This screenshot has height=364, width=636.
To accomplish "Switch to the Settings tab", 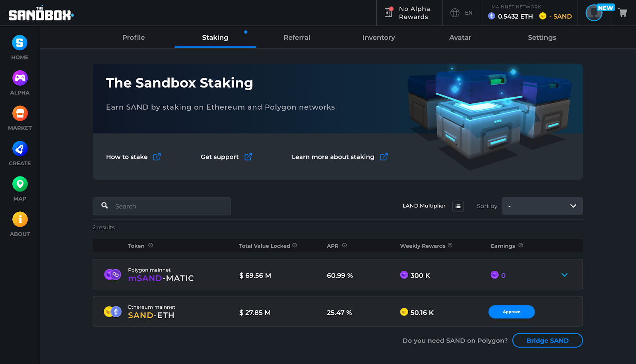I will pos(542,37).
